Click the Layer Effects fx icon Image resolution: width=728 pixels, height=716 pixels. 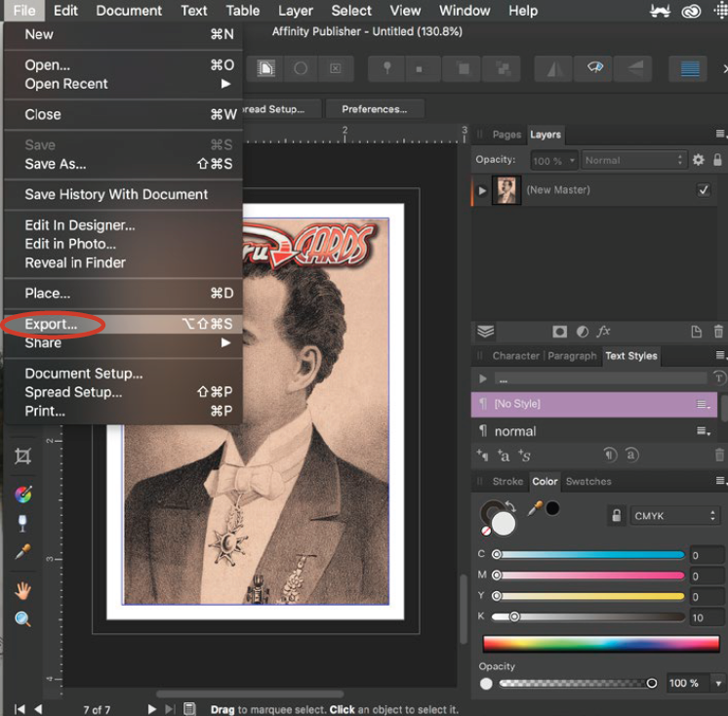[x=604, y=332]
